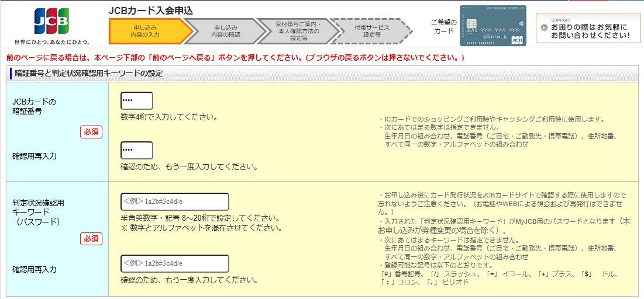Select the 申し込み内容の入力 step
644x299 pixels.
click(145, 31)
